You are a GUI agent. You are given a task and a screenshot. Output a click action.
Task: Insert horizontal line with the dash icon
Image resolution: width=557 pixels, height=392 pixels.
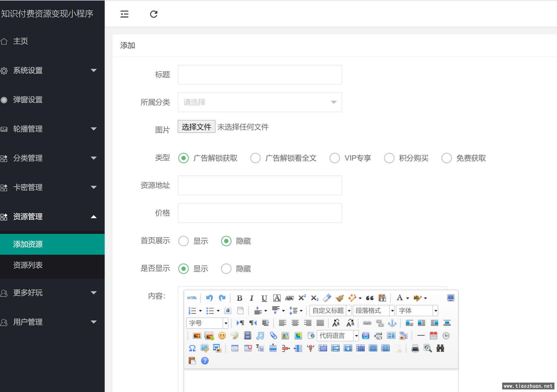[x=421, y=336]
